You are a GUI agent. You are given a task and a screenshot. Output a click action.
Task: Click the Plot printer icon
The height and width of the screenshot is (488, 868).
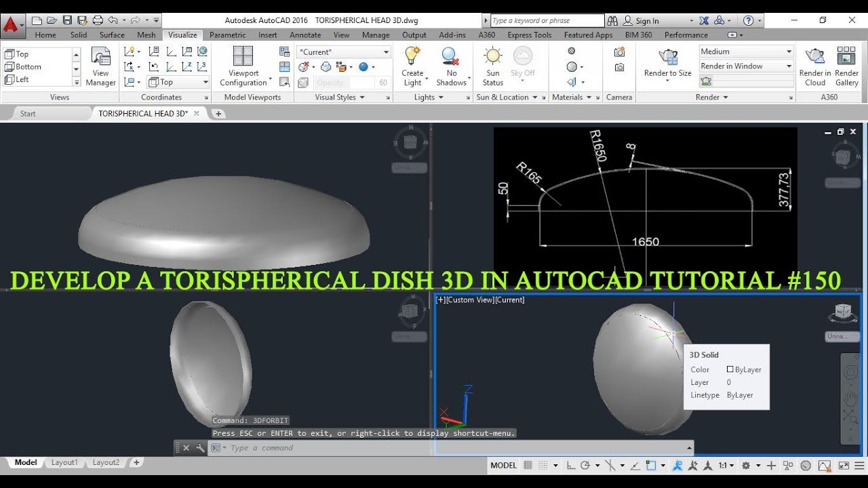97,20
